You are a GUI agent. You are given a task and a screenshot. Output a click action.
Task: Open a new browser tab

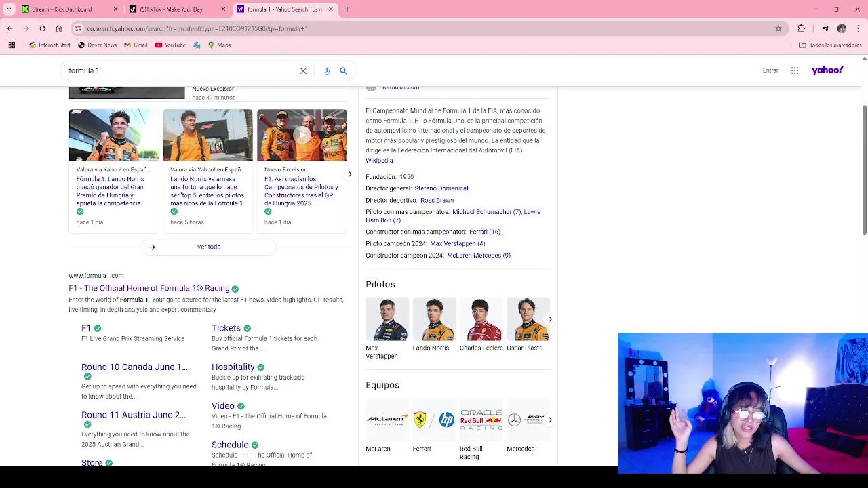coord(347,9)
